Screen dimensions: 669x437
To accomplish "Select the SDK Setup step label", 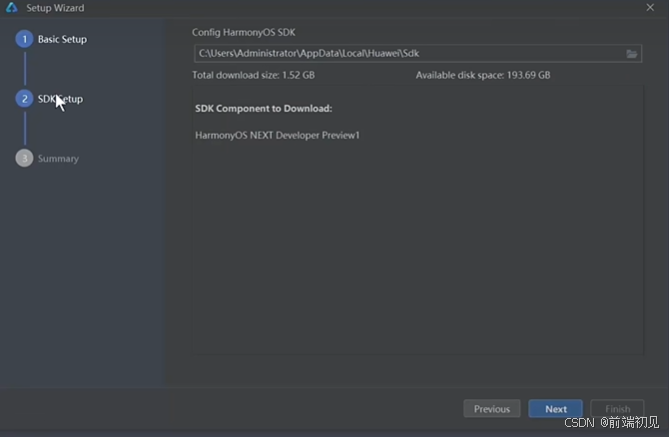I will (60, 99).
